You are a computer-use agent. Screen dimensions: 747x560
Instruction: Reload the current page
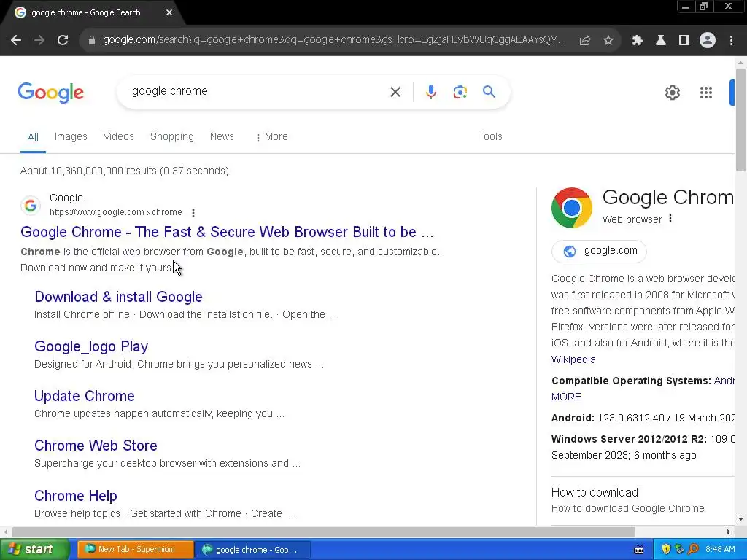click(63, 41)
